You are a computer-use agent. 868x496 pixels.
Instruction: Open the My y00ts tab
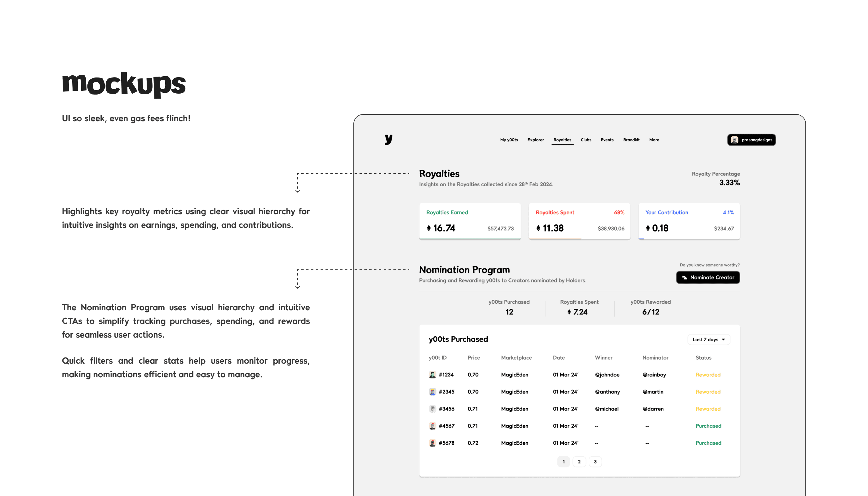509,140
